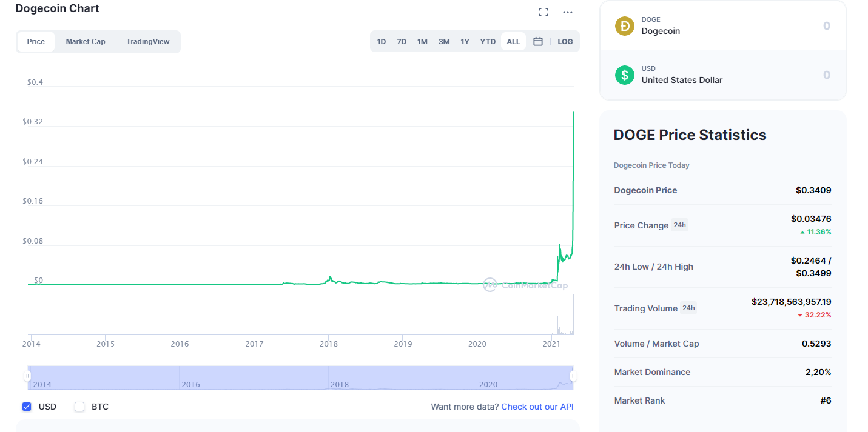Select the 1D time range
Image resolution: width=868 pixels, height=432 pixels.
click(x=382, y=42)
